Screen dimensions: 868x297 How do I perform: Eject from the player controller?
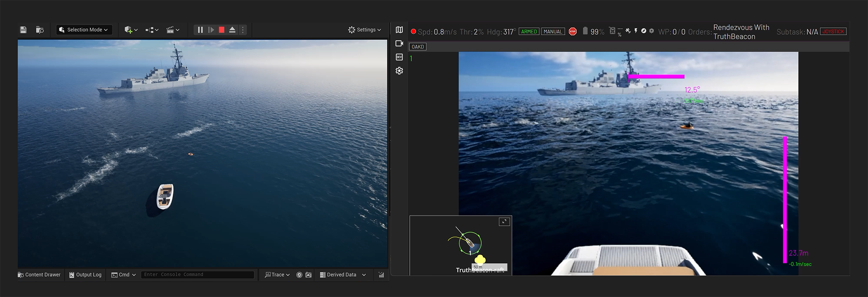coord(232,30)
